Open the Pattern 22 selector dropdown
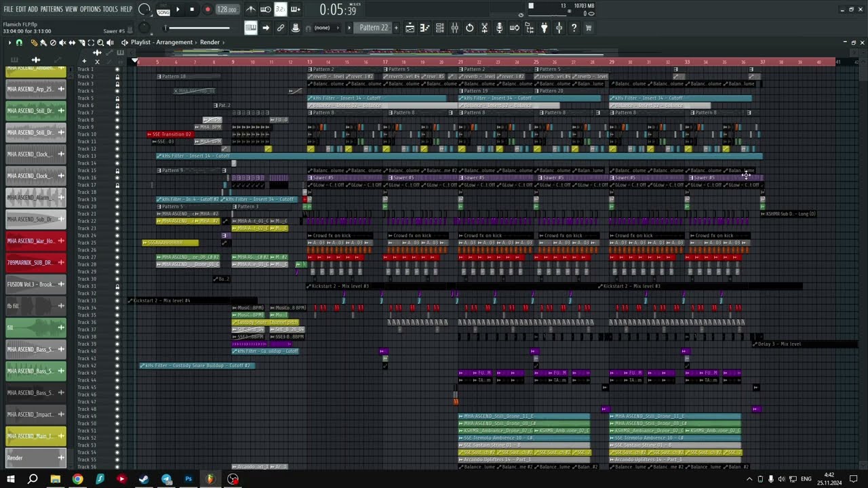868x488 pixels. [x=374, y=28]
